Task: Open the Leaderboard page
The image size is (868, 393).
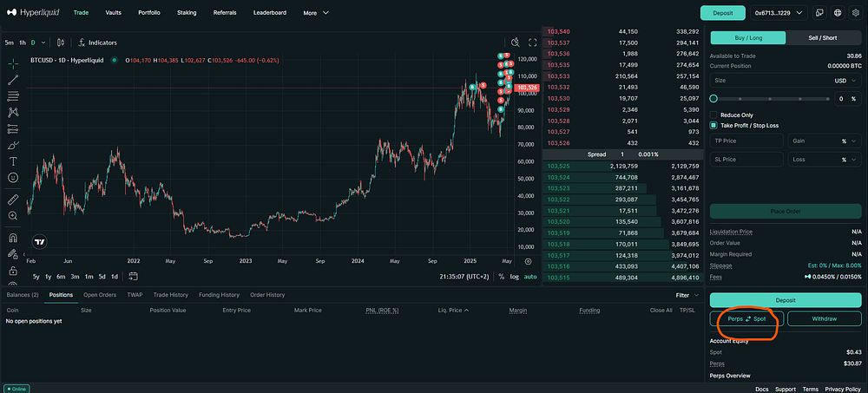Action: 270,13
